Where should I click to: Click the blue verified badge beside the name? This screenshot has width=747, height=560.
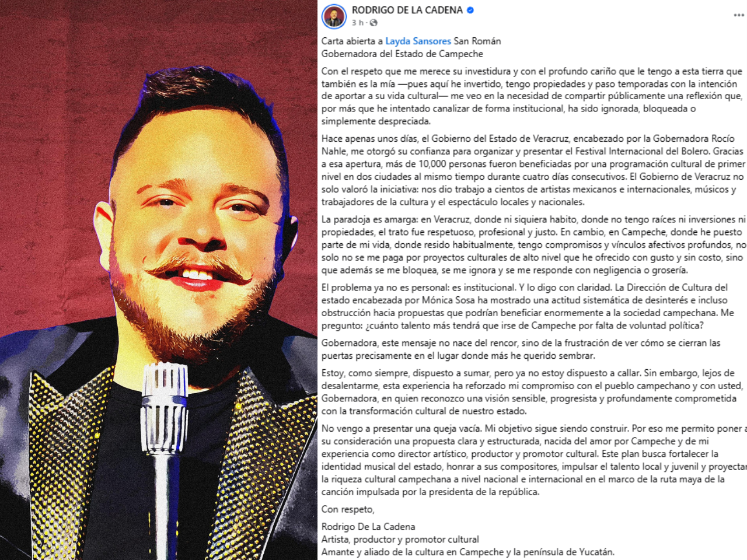tap(470, 10)
